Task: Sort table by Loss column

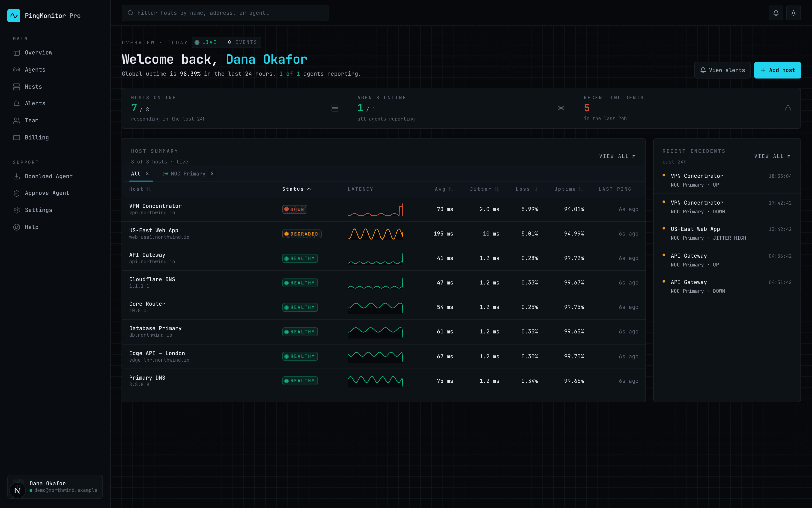Action: pos(526,189)
